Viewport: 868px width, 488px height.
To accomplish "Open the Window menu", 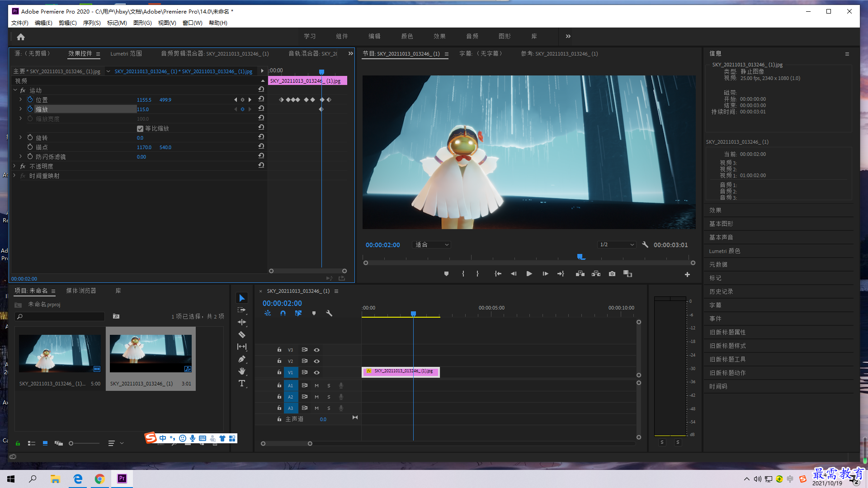I will (192, 23).
